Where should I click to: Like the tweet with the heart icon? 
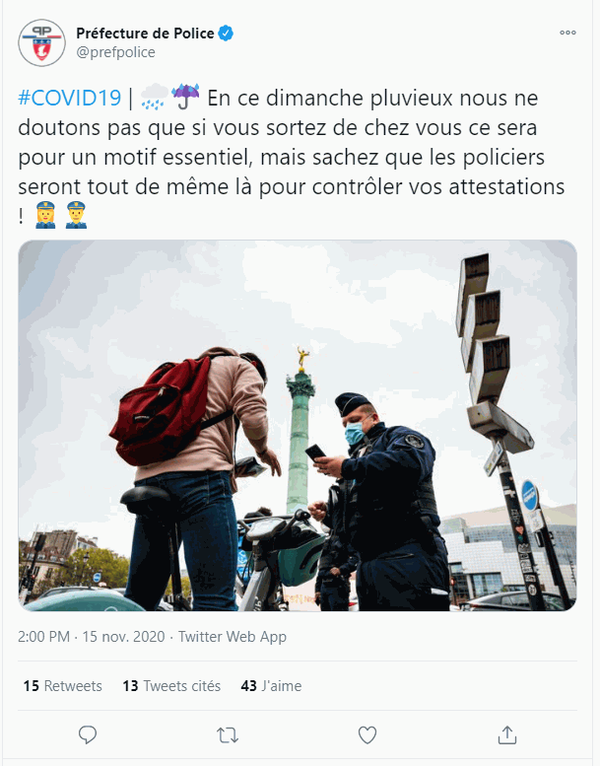click(x=367, y=735)
